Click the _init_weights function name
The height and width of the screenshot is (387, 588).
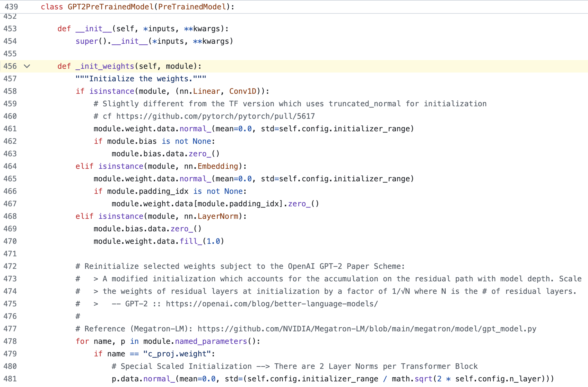(105, 66)
